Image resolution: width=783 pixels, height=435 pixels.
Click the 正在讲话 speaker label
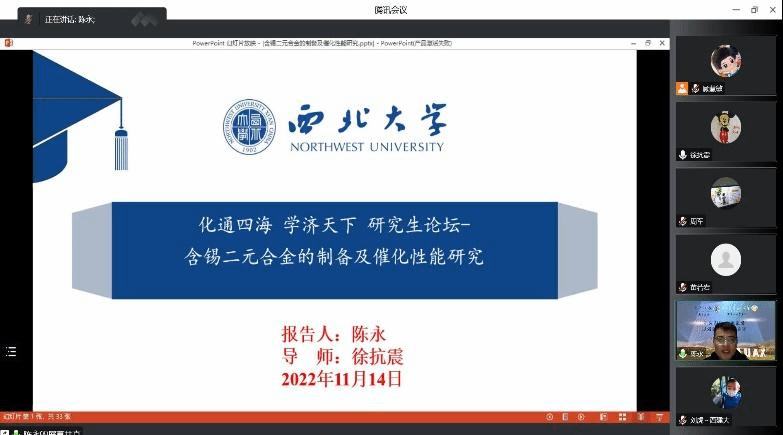coord(69,19)
